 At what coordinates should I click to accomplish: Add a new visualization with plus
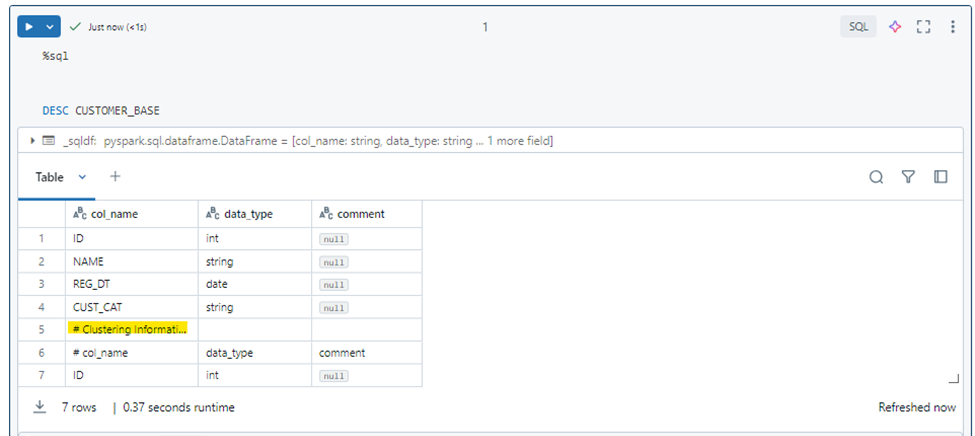click(115, 177)
